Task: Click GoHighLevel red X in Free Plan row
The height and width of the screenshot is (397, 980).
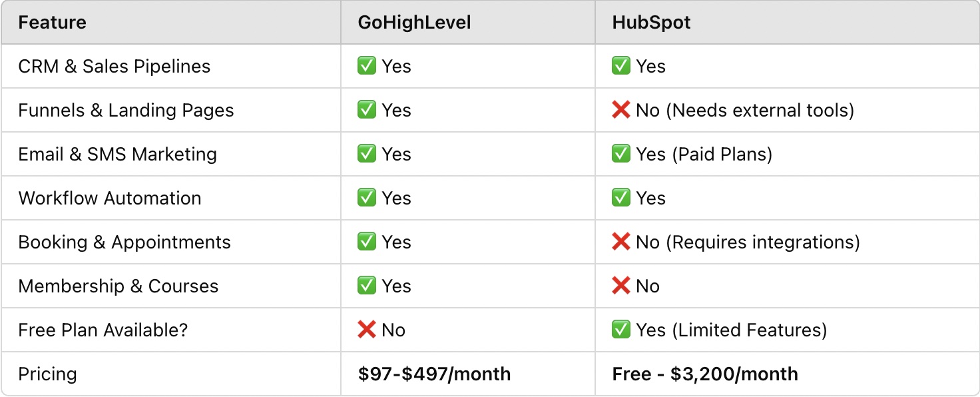Action: click(367, 330)
